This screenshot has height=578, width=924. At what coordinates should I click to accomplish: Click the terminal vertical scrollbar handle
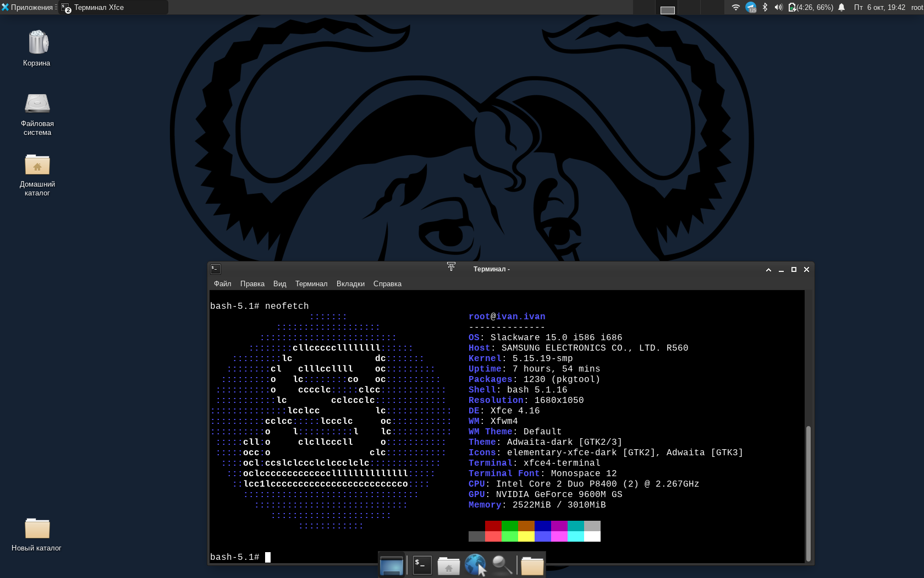pos(809,493)
